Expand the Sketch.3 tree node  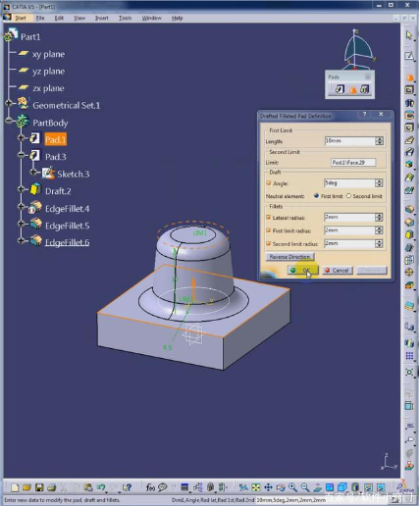click(x=33, y=172)
